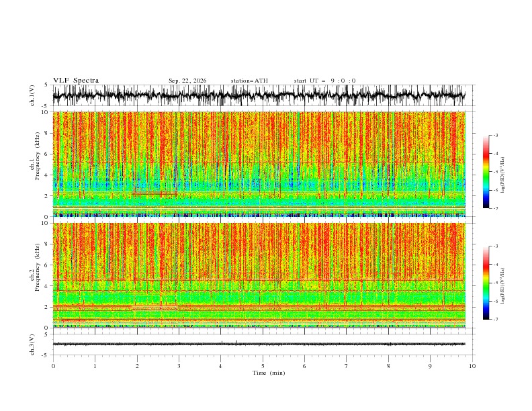Click the Sep. 22, 2026 date label

pyautogui.click(x=187, y=81)
